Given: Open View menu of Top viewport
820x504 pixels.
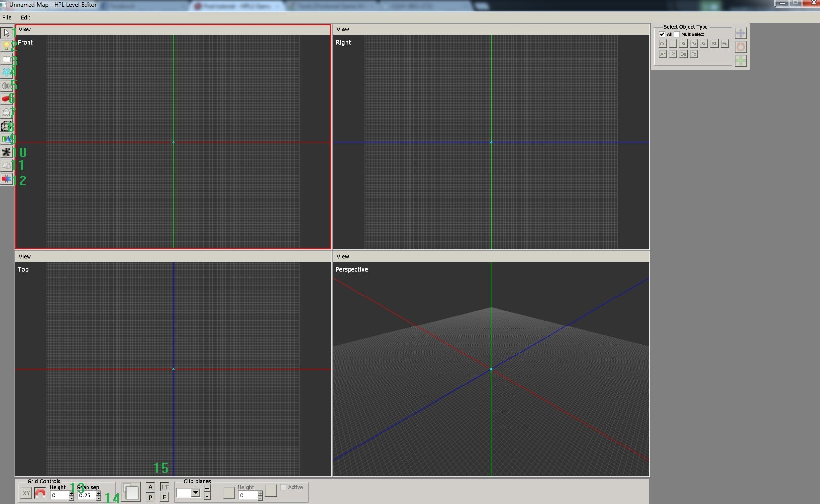Looking at the screenshot, I should tap(25, 257).
